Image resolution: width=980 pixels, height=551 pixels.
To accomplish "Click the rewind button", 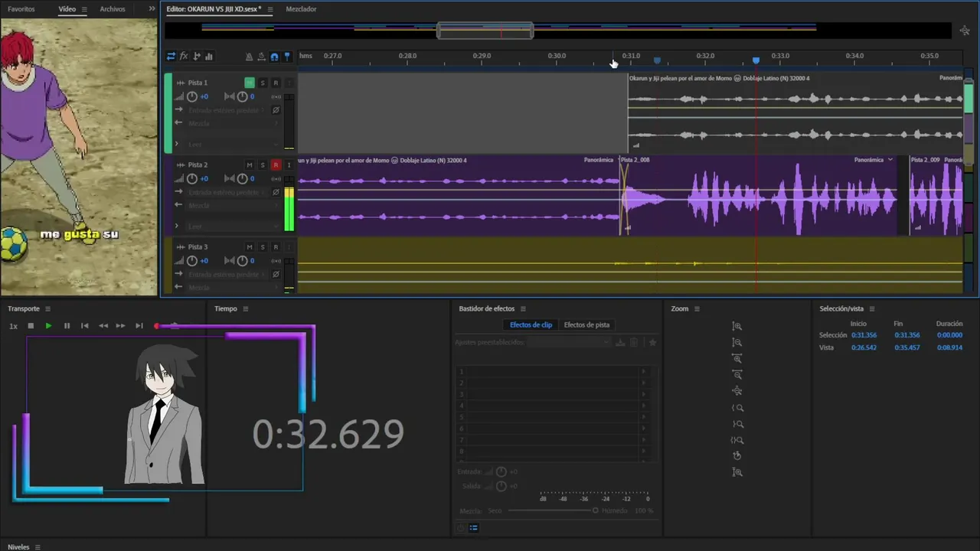I will pos(103,326).
